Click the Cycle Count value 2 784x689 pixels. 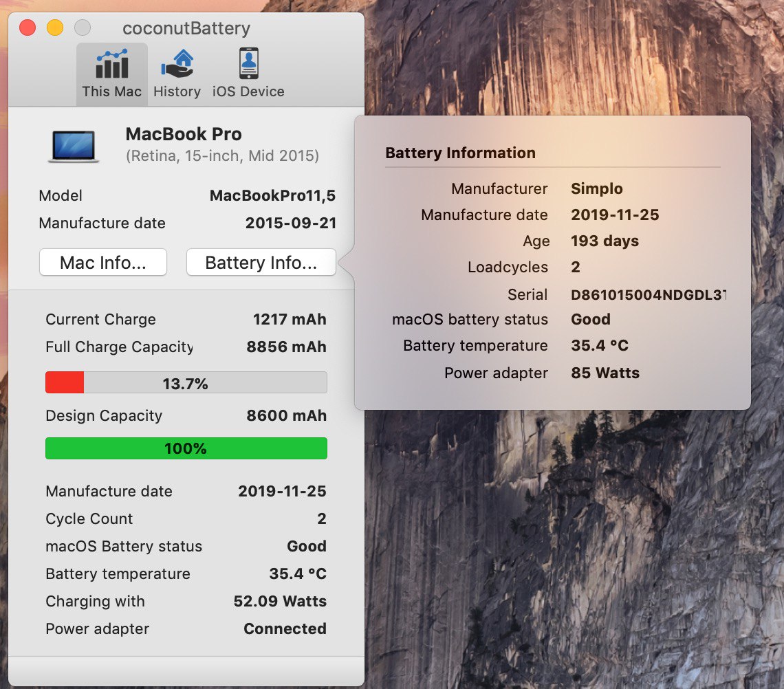click(x=322, y=518)
